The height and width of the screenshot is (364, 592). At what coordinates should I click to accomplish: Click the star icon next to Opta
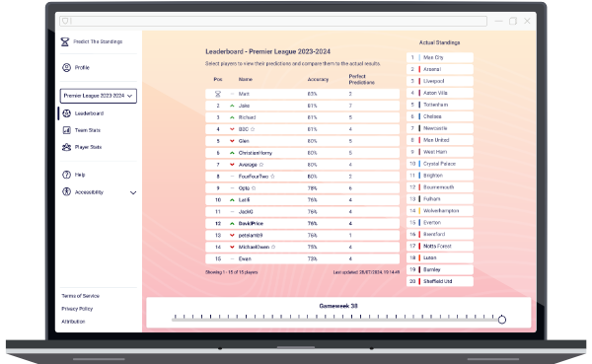coord(254,188)
